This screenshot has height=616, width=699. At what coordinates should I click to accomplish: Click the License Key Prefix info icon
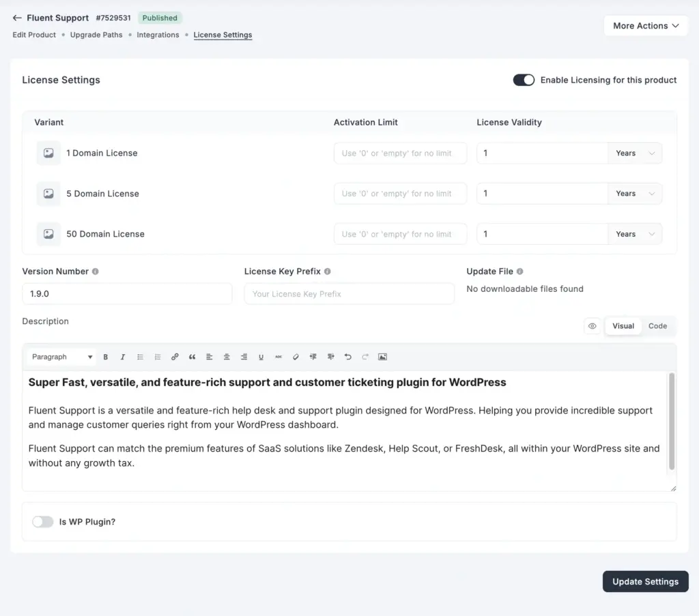pyautogui.click(x=327, y=272)
